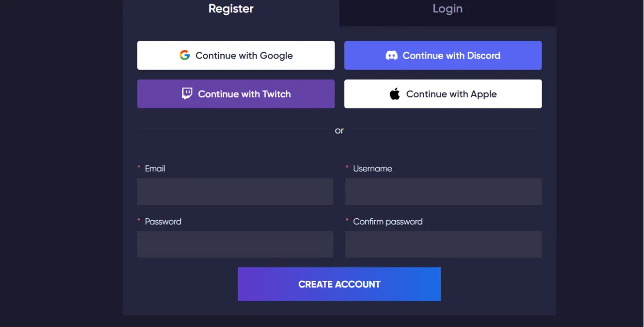
Task: Click the Email field label
Action: [155, 168]
